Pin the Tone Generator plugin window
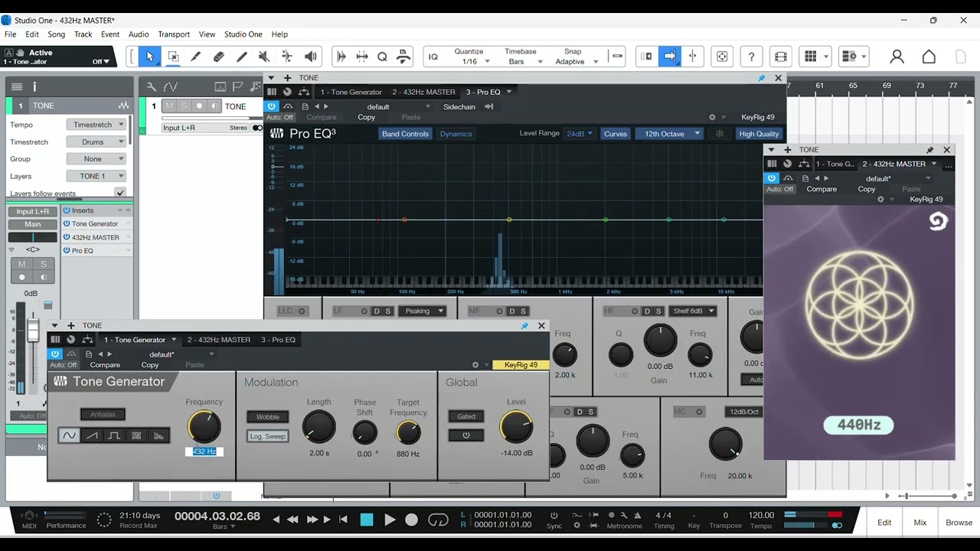Image resolution: width=980 pixels, height=551 pixels. (x=524, y=325)
